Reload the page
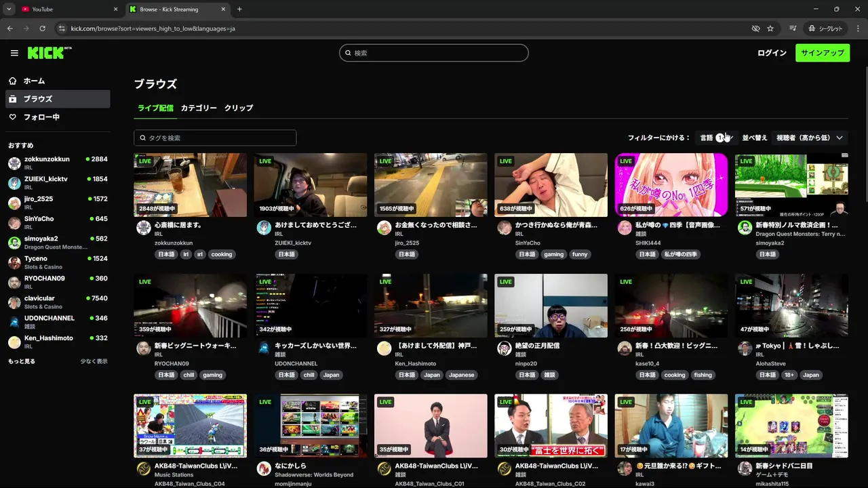The height and width of the screenshot is (488, 868). pyautogui.click(x=42, y=28)
